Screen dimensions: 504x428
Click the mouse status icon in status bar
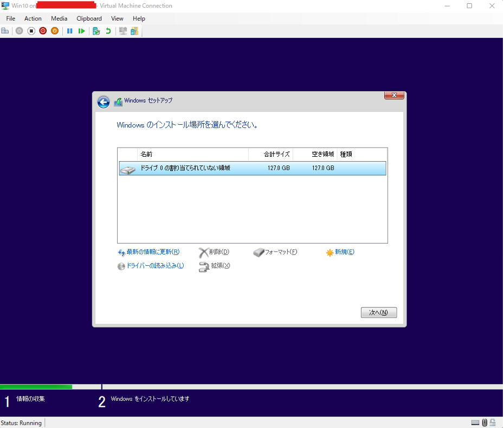coord(484,423)
